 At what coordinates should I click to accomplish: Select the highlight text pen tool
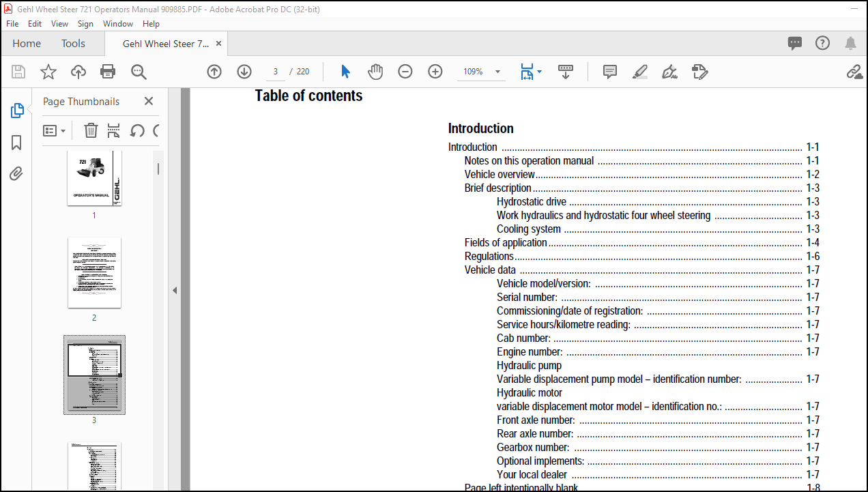click(639, 72)
